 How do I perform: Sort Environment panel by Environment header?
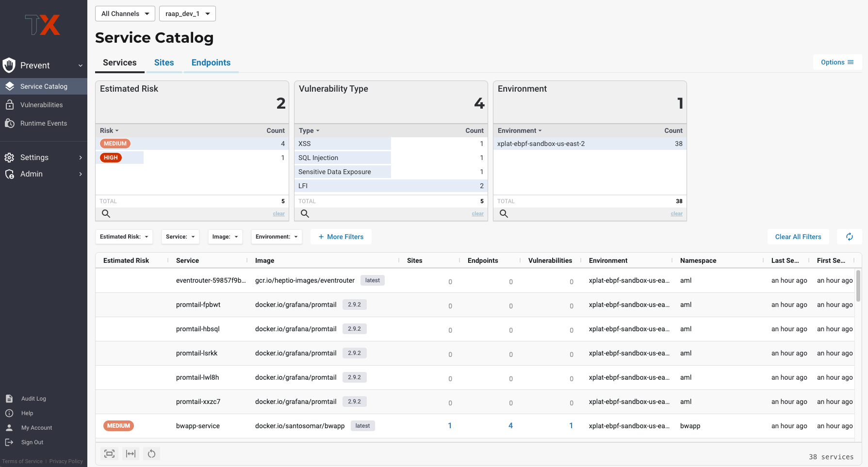tap(520, 130)
